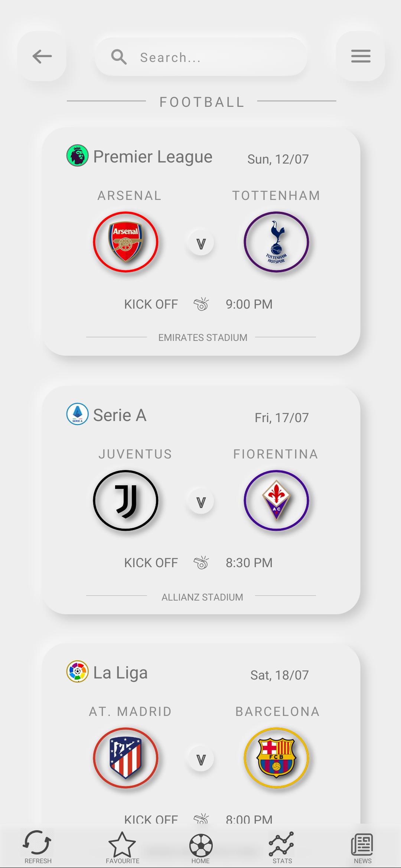Select the Fiorentina club crest
Viewport: 401px width, 868px height.
click(276, 501)
